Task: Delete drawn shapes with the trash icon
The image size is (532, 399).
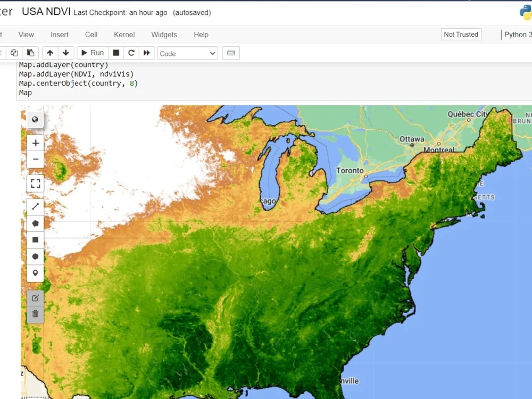Action: [35, 314]
